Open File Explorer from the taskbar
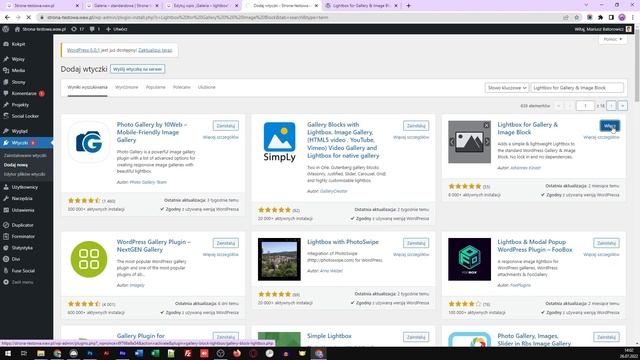640x360 pixels. click(x=41, y=353)
